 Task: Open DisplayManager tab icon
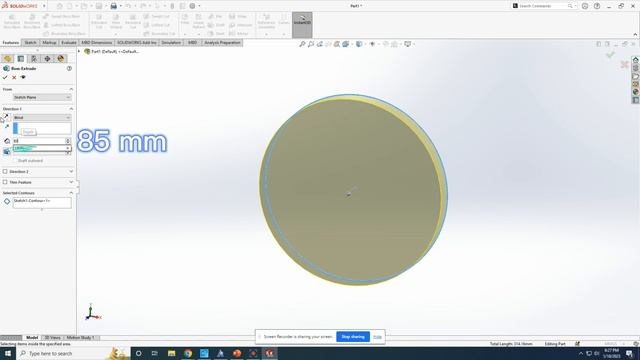tap(61, 59)
